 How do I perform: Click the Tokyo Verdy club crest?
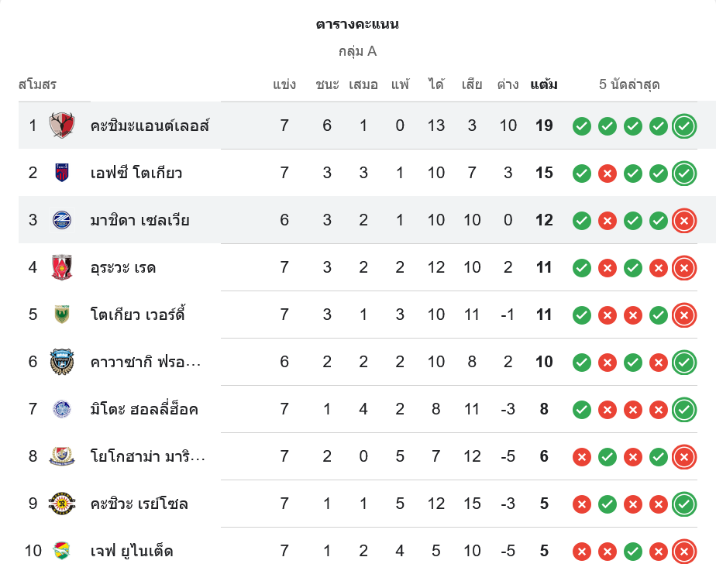coord(62,315)
